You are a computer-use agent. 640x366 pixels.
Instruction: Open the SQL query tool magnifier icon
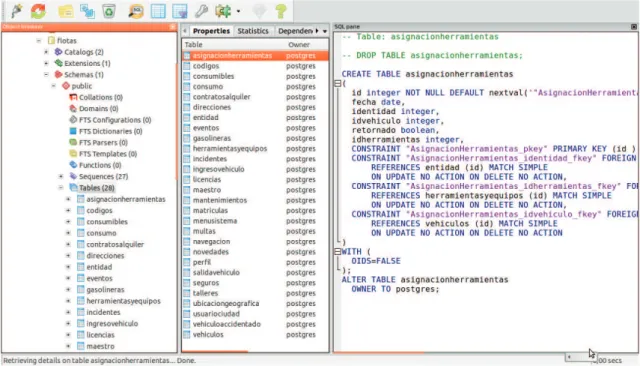[x=136, y=11]
